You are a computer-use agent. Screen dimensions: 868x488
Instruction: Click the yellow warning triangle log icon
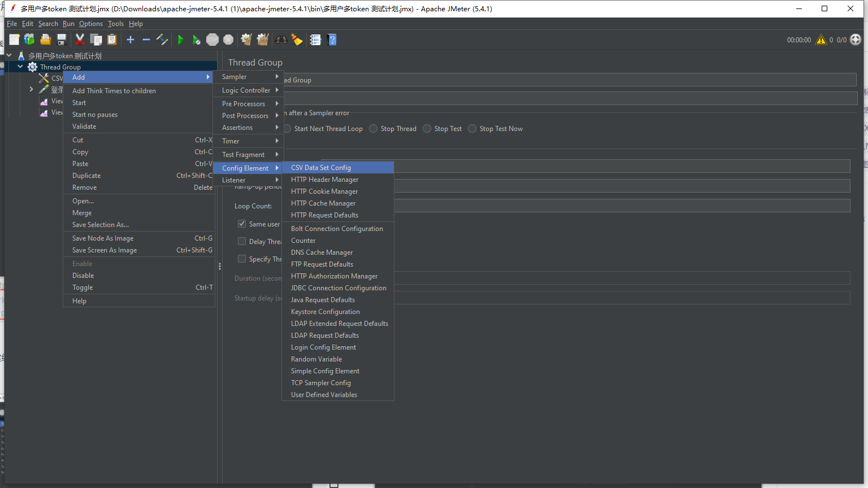tap(821, 40)
